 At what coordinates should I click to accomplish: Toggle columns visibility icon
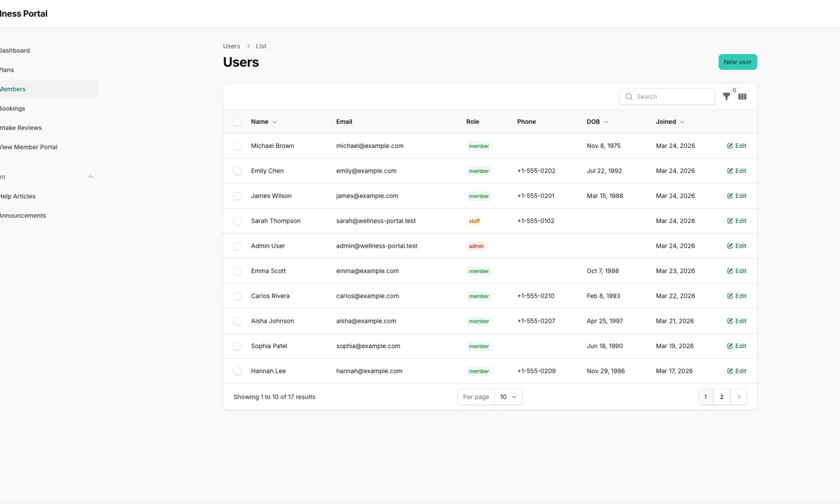742,97
